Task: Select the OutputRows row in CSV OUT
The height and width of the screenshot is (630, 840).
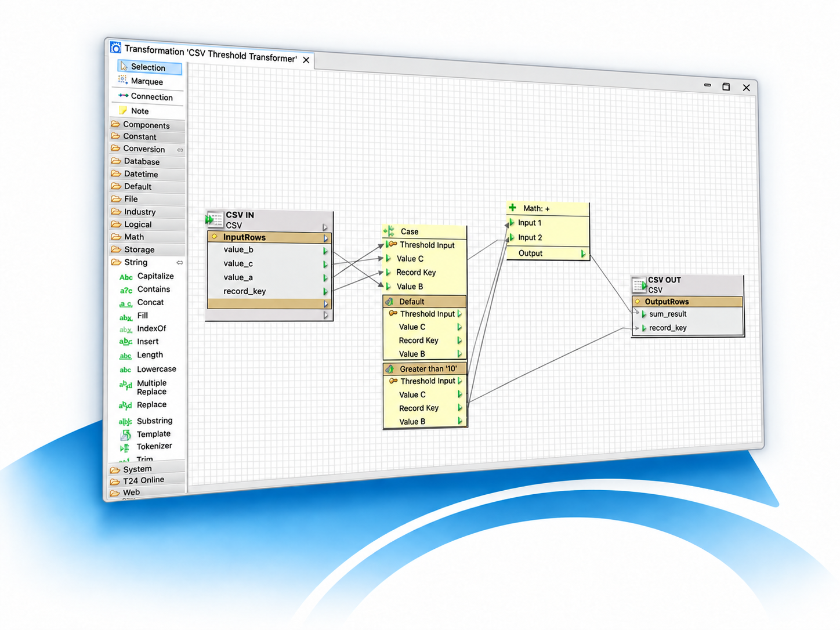Action: [x=687, y=302]
